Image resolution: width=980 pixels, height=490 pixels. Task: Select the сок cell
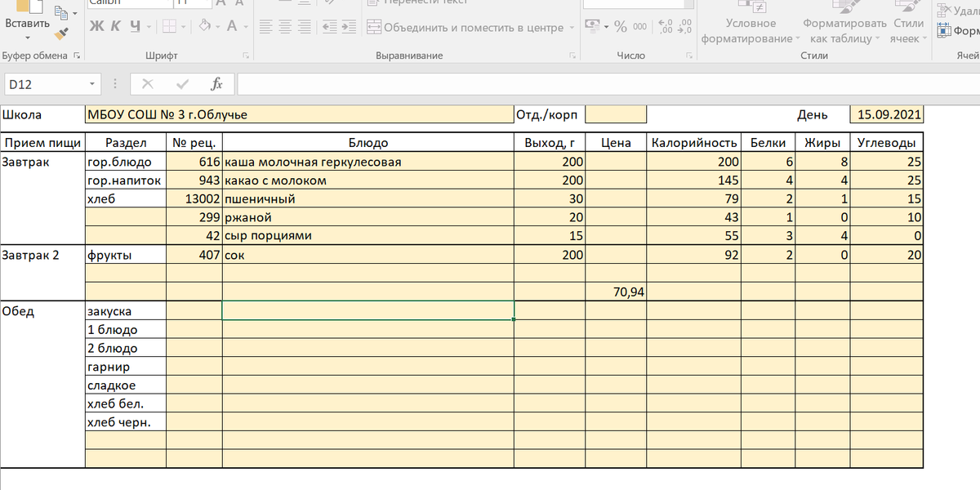click(368, 255)
